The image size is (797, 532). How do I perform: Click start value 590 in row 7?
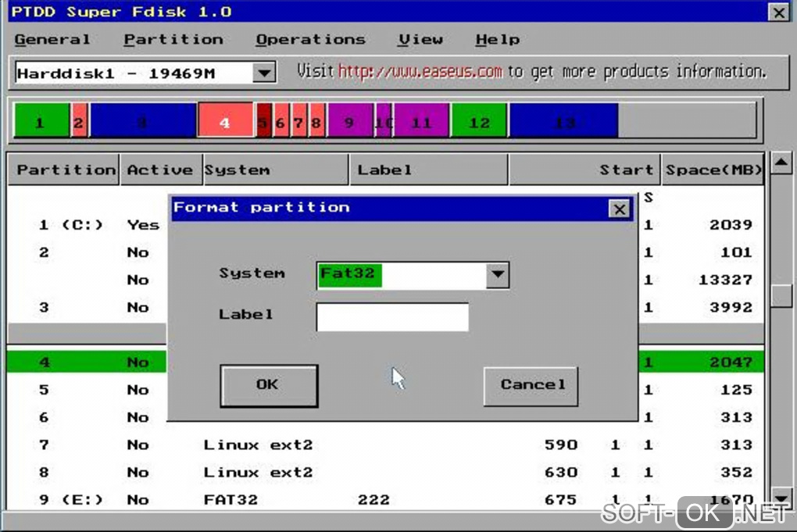[561, 445]
